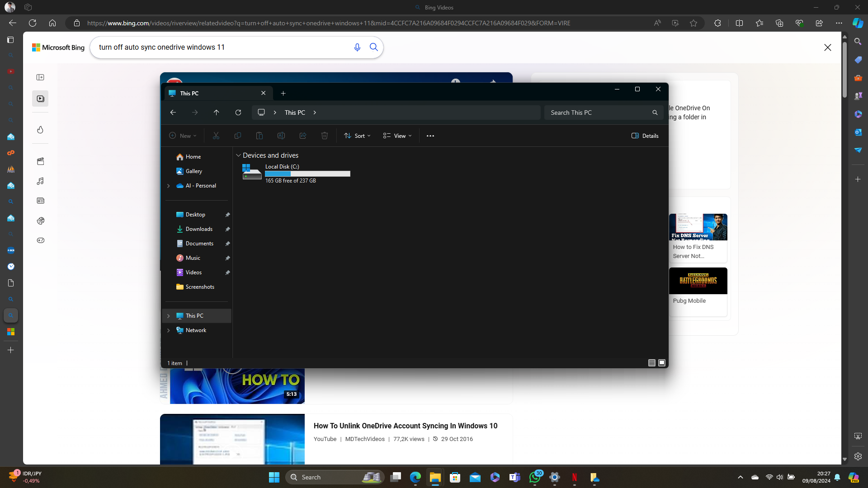Screen dimensions: 868x488
Task: Expand the This PC tree node
Action: [169, 316]
